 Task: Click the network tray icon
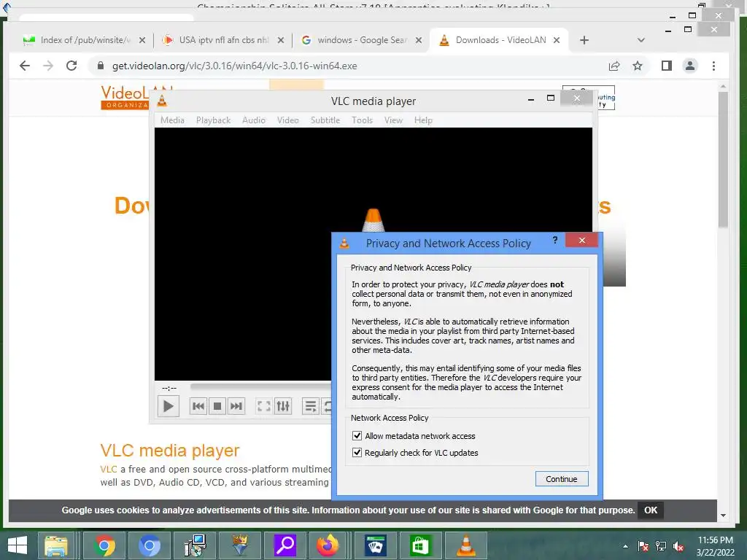[x=661, y=546]
